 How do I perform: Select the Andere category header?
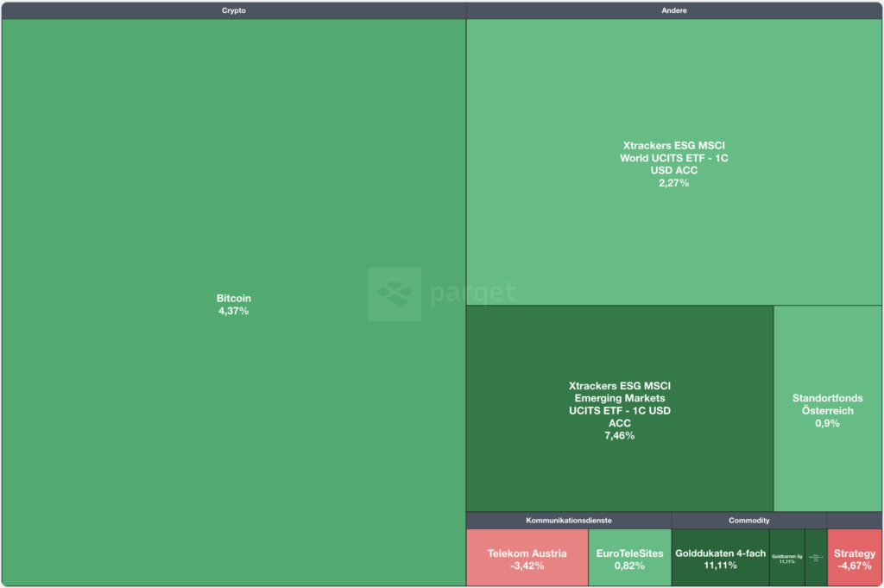(x=674, y=10)
